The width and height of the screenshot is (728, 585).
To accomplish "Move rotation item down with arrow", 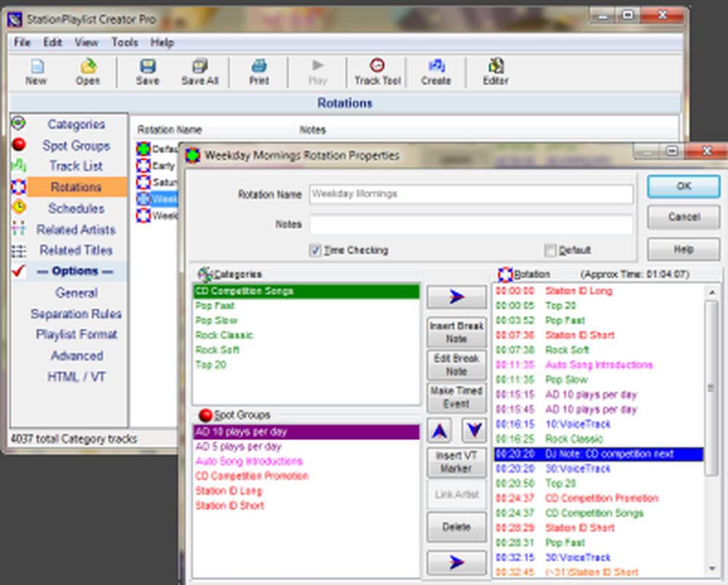I will tap(474, 431).
